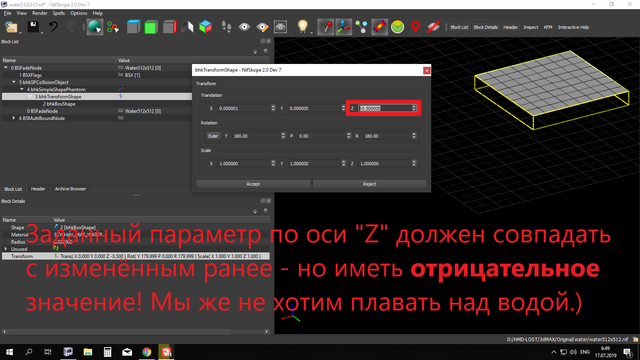Expand the Unused row in Block Details

coord(6,249)
